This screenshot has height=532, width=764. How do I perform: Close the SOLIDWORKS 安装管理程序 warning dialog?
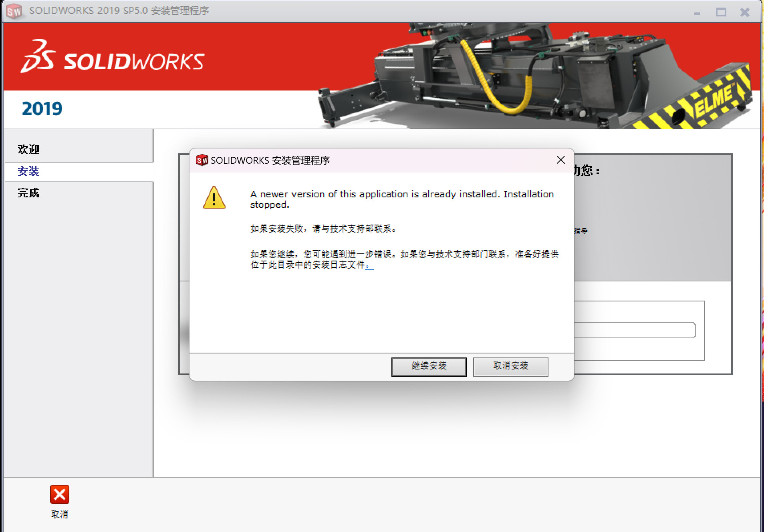click(x=560, y=160)
